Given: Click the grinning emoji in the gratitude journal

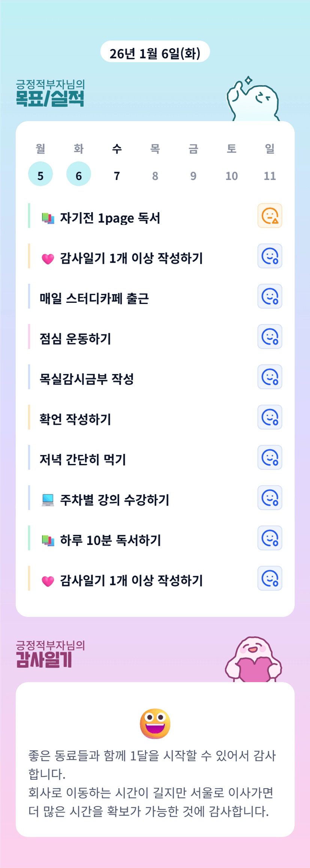Looking at the screenshot, I should pyautogui.click(x=155, y=723).
